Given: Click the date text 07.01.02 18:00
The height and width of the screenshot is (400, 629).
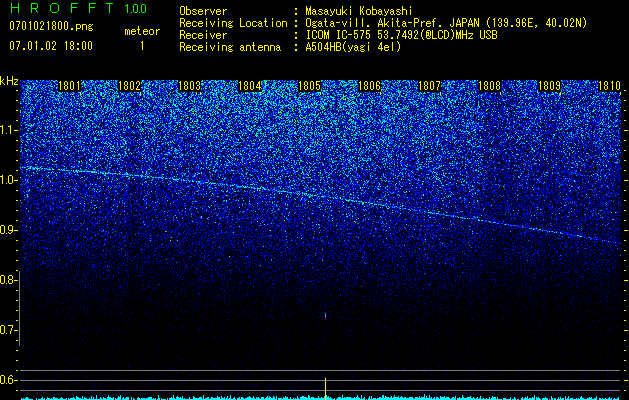Looking at the screenshot, I should click(x=51, y=46).
